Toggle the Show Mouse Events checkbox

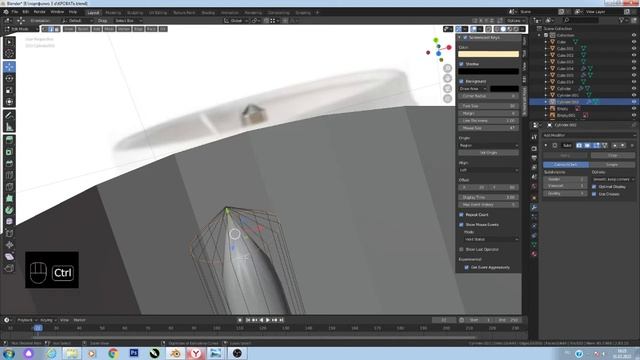pyautogui.click(x=461, y=224)
